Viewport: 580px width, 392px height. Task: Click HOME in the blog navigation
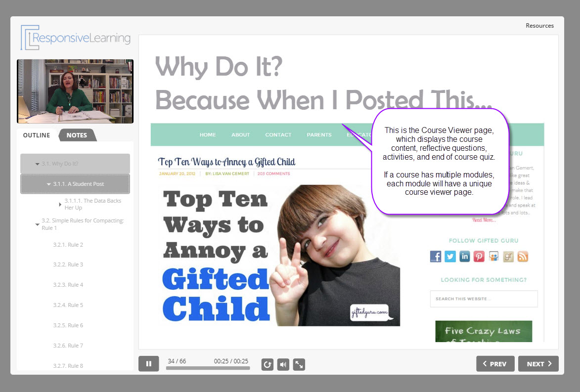pos(208,134)
